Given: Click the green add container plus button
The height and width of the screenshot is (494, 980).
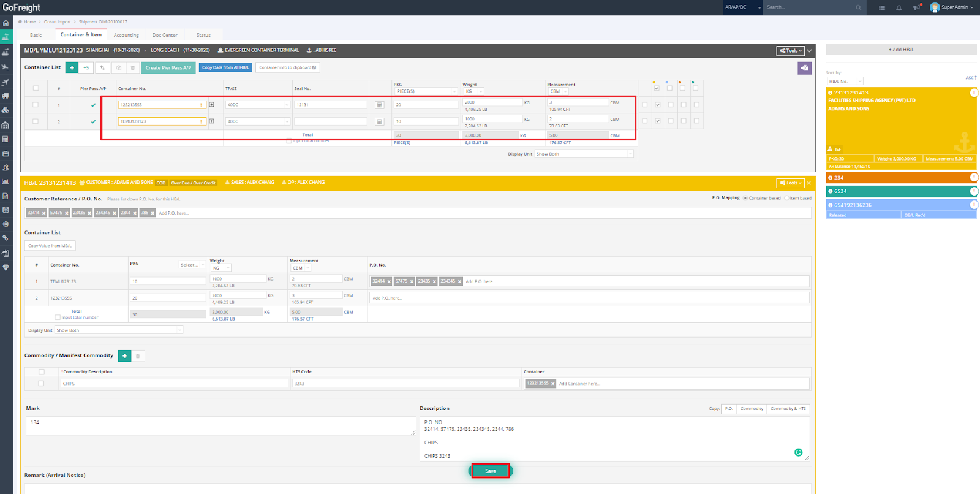Looking at the screenshot, I should pos(72,67).
